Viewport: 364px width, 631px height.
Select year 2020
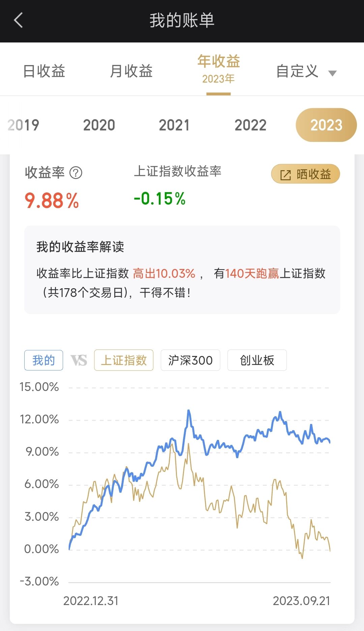[x=99, y=125]
